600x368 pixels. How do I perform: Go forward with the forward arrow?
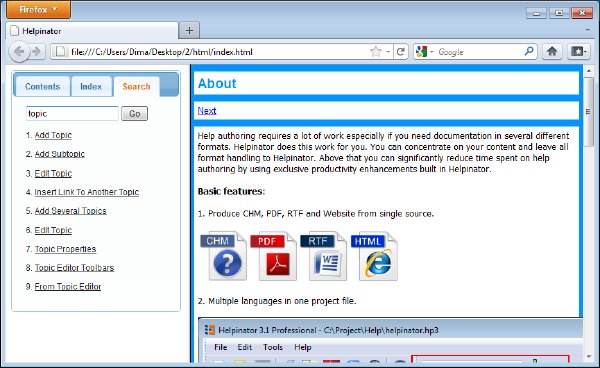point(37,52)
